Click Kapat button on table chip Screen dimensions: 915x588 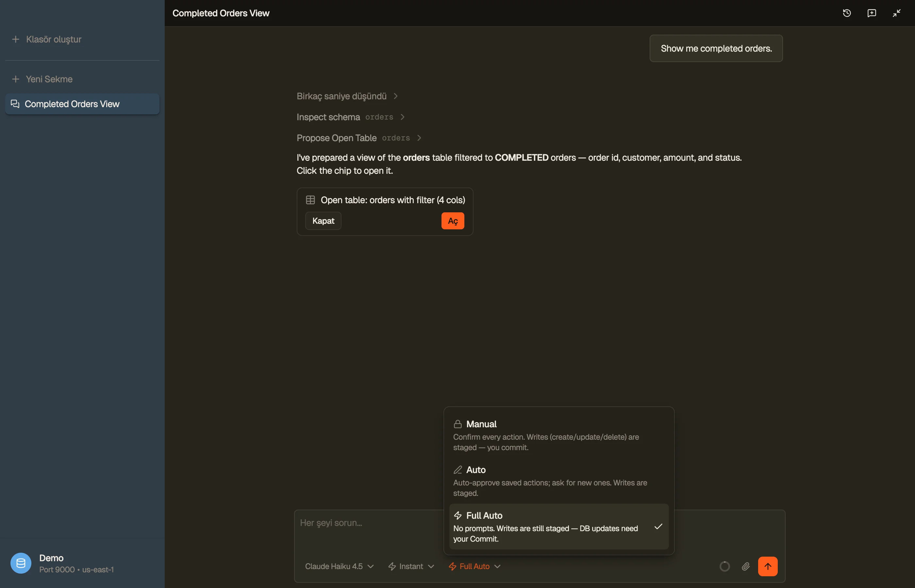(x=323, y=221)
